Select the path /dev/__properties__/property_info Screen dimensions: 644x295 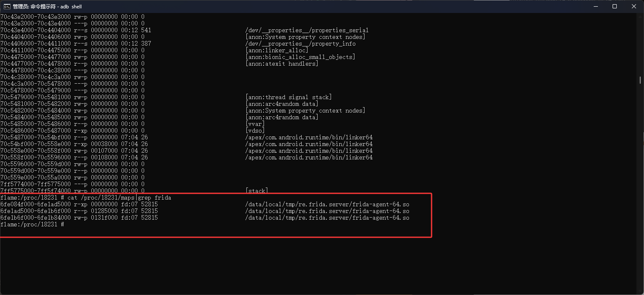tap(300, 44)
